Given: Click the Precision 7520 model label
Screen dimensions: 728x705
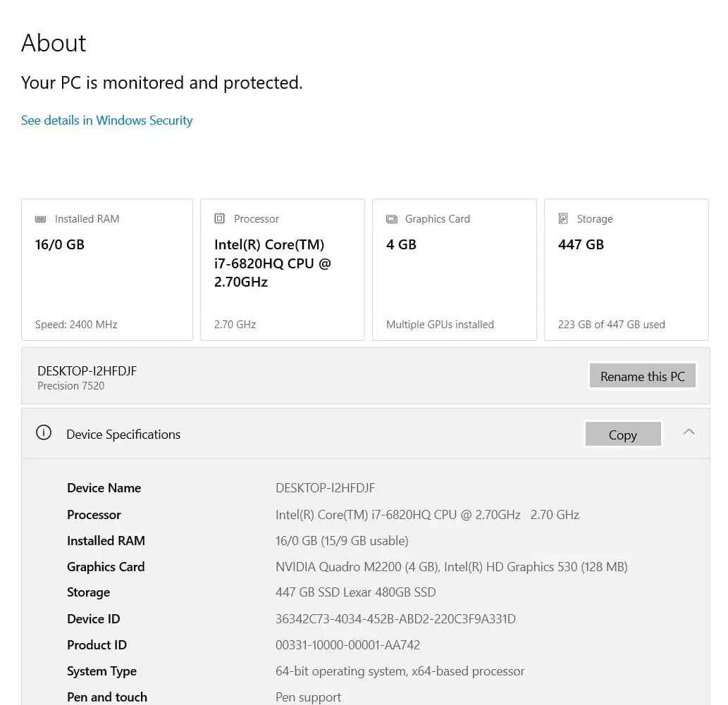Looking at the screenshot, I should 71,386.
